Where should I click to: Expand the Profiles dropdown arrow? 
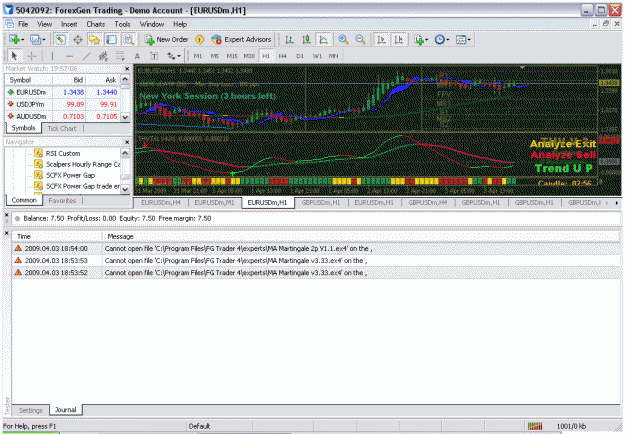click(43, 40)
